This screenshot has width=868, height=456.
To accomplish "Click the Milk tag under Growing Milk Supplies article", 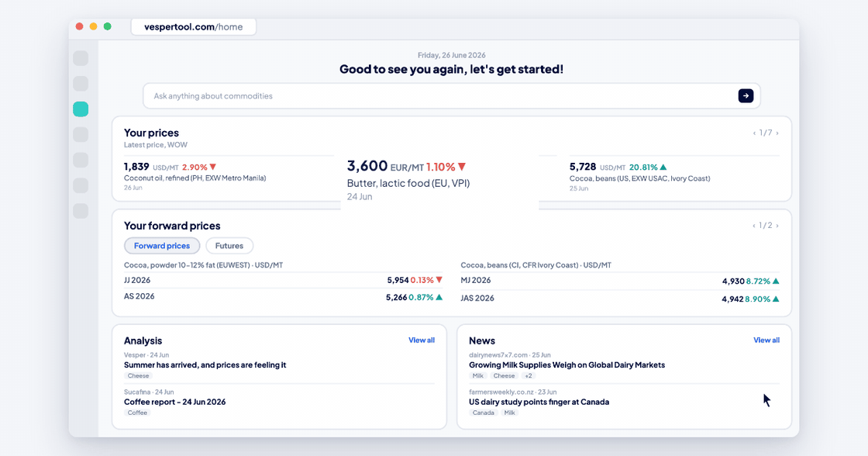I will point(477,375).
